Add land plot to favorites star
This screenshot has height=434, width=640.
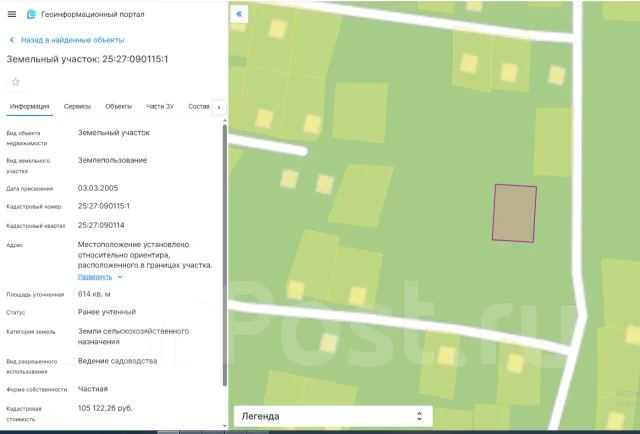pos(16,82)
